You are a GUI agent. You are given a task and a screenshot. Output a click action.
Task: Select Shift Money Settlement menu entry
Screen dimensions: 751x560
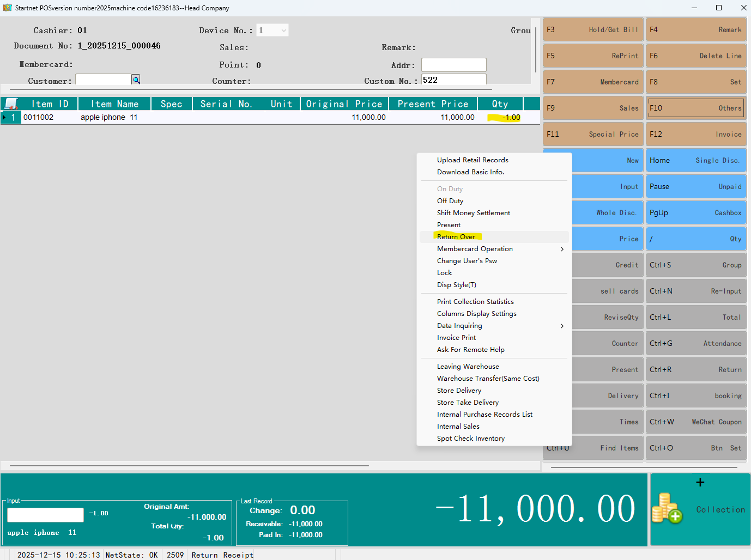coord(474,213)
